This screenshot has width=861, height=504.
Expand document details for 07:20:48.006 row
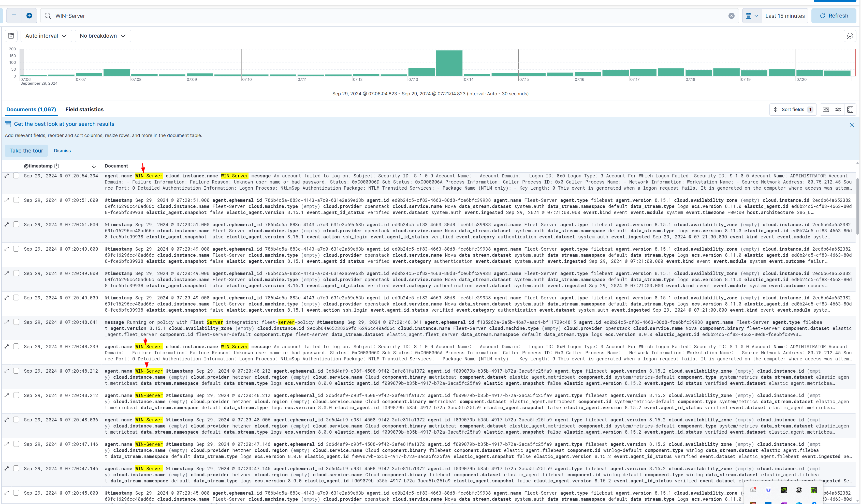(x=7, y=420)
